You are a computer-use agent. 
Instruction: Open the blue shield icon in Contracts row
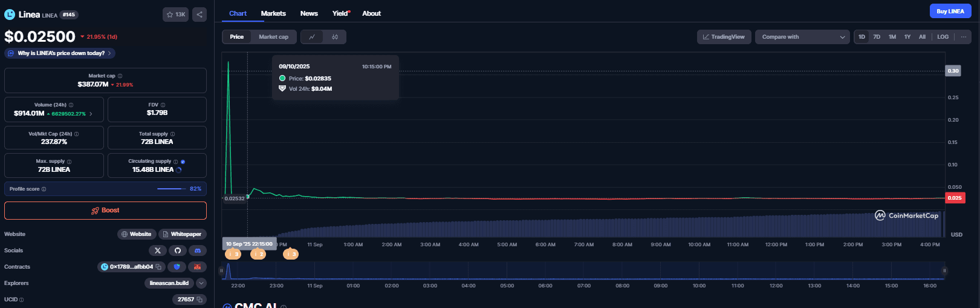pyautogui.click(x=177, y=267)
